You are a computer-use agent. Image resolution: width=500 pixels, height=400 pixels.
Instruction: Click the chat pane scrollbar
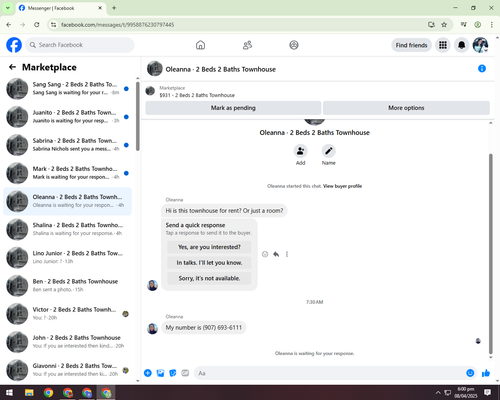click(490, 253)
